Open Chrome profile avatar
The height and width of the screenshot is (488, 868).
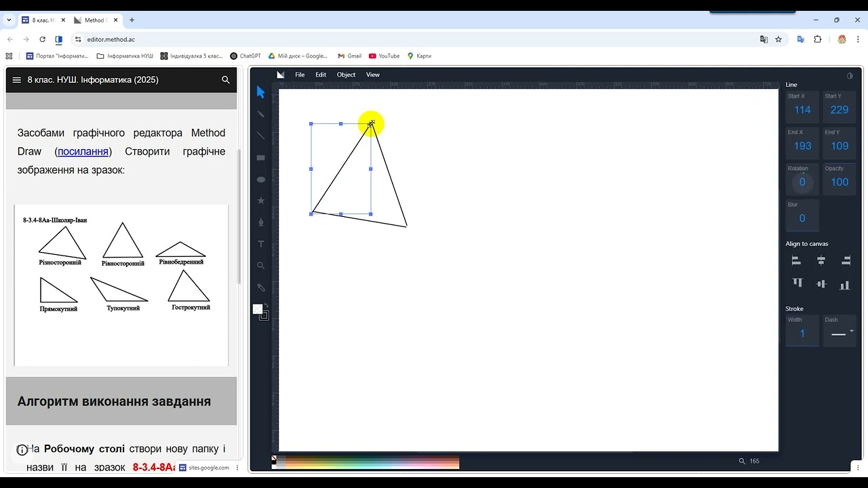point(842,39)
